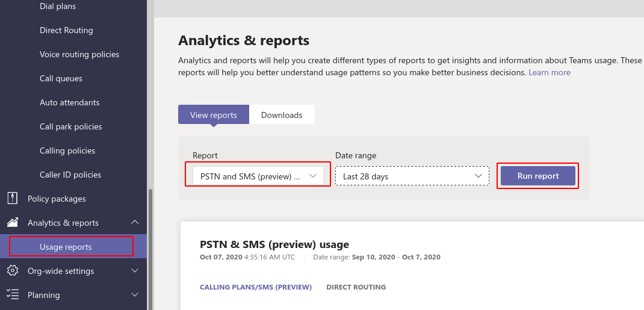Click the Policy packages icon
Viewport: 644px width, 310px height.
click(x=13, y=199)
